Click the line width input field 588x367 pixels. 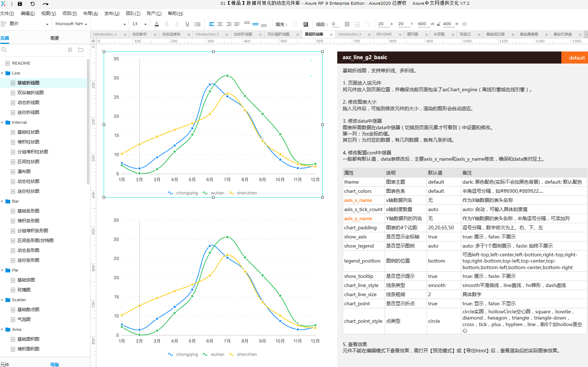pyautogui.click(x=336, y=24)
